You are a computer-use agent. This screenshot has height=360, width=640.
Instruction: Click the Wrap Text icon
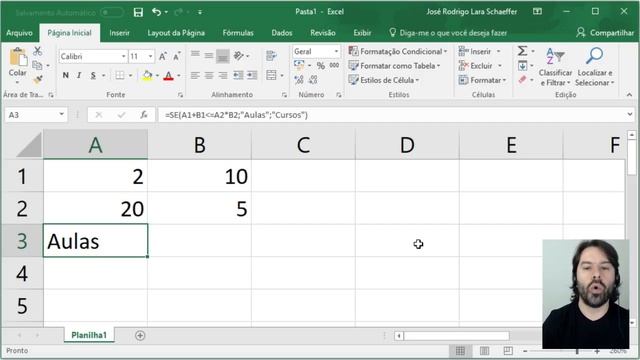(x=271, y=56)
